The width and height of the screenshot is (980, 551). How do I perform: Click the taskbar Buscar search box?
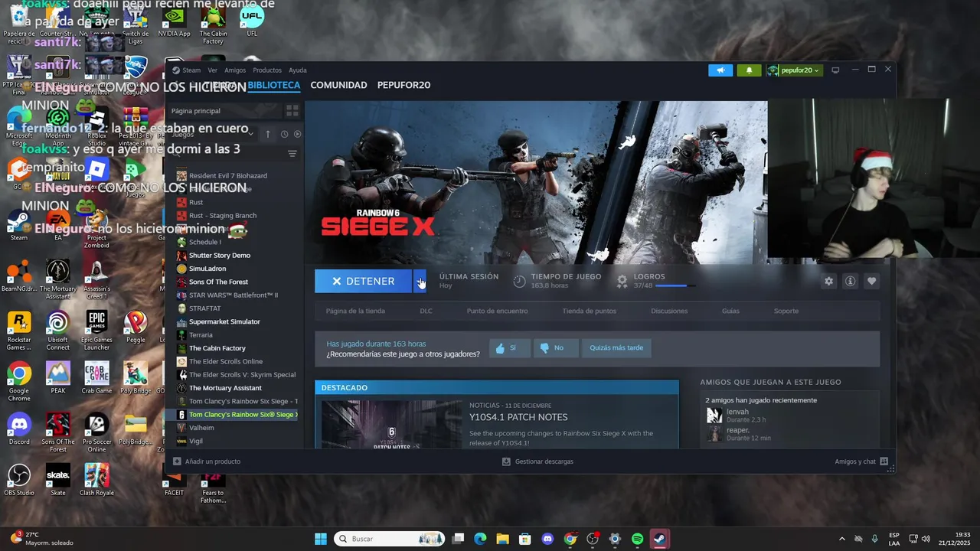coord(389,539)
